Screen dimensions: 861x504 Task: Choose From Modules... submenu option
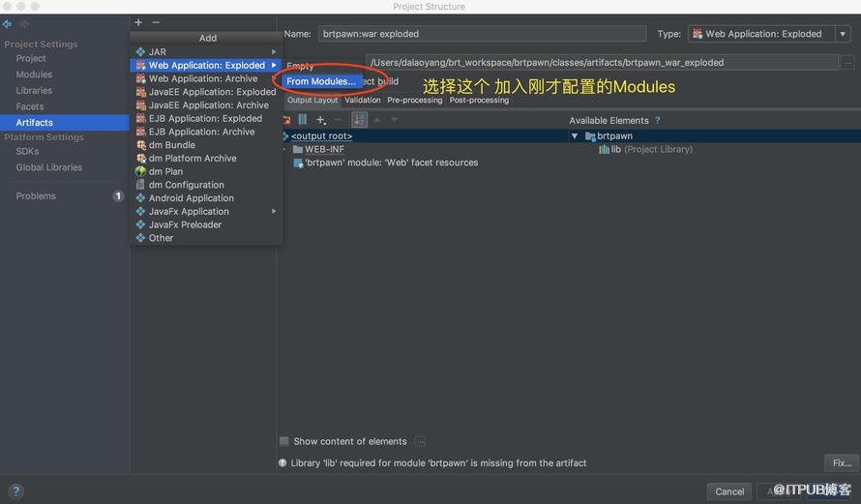[322, 81]
